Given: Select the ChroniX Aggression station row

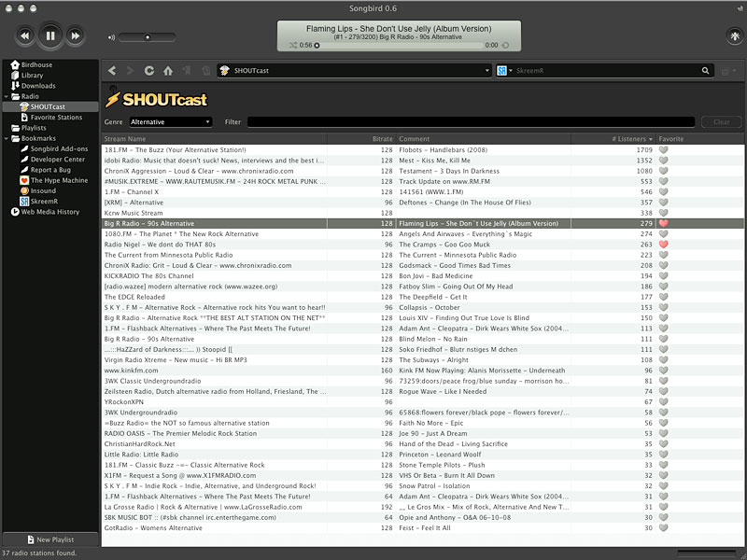Looking at the screenshot, I should point(423,171).
